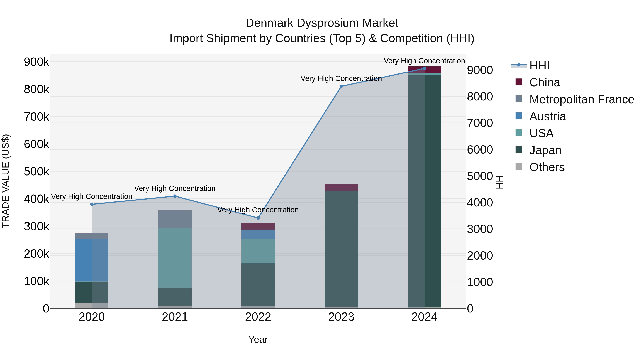Click the USA bar segment in 2021
The height and width of the screenshot is (362, 644).
click(175, 258)
